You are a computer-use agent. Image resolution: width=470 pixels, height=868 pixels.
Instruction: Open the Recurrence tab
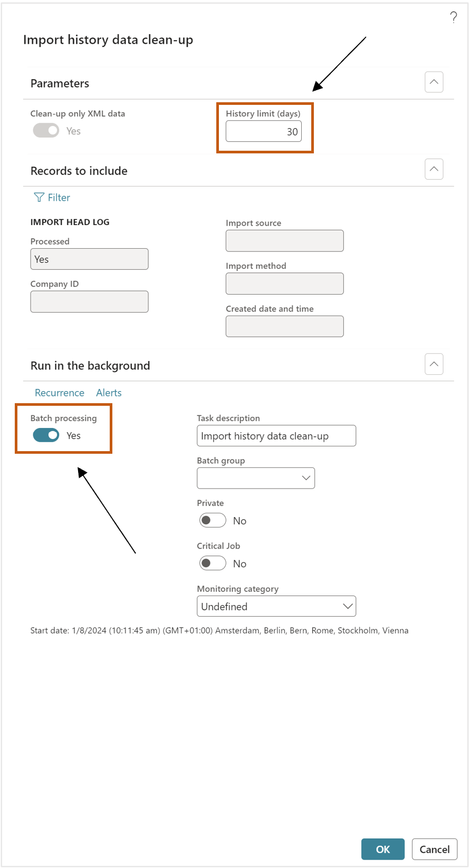pos(60,393)
